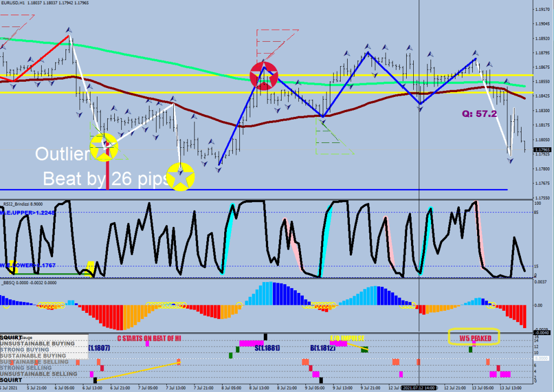Select the B(1.1812) price label
Viewport: 554px width, 392px height.
323,348
